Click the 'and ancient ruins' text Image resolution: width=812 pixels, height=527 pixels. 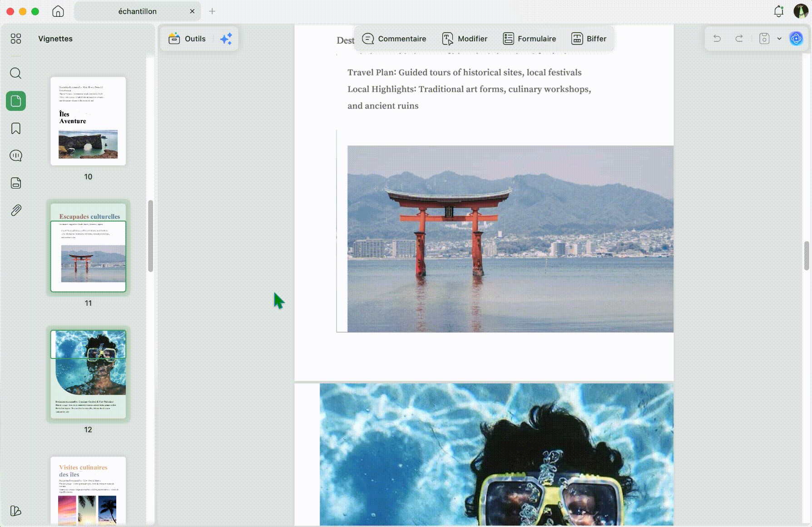383,106
